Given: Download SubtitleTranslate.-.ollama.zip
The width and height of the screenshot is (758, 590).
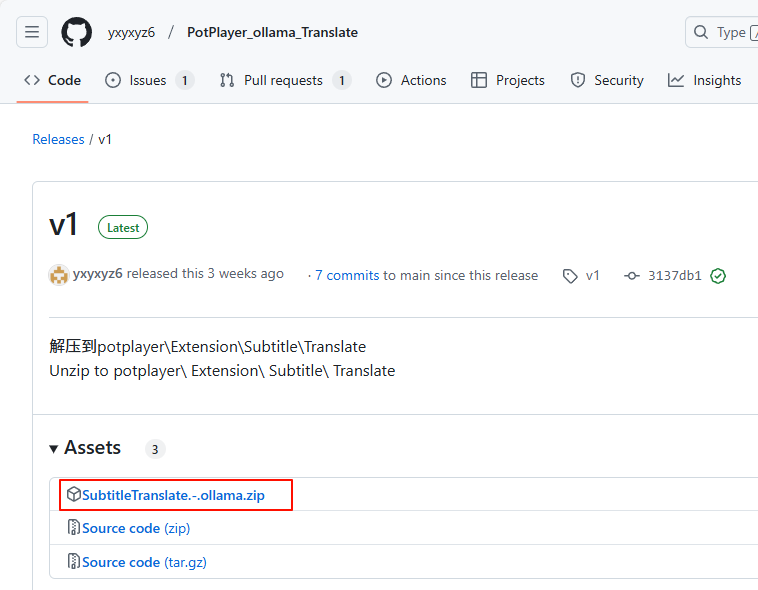Looking at the screenshot, I should coord(173,495).
